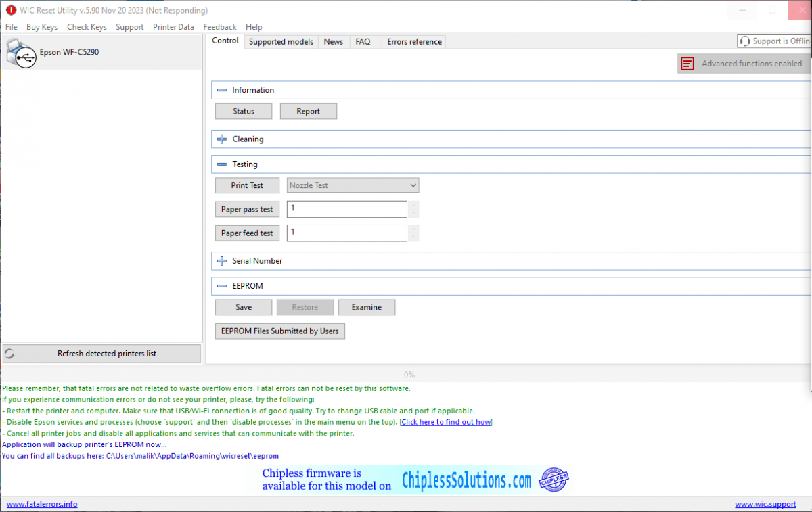Click the Paper pass test count field

coord(347,210)
